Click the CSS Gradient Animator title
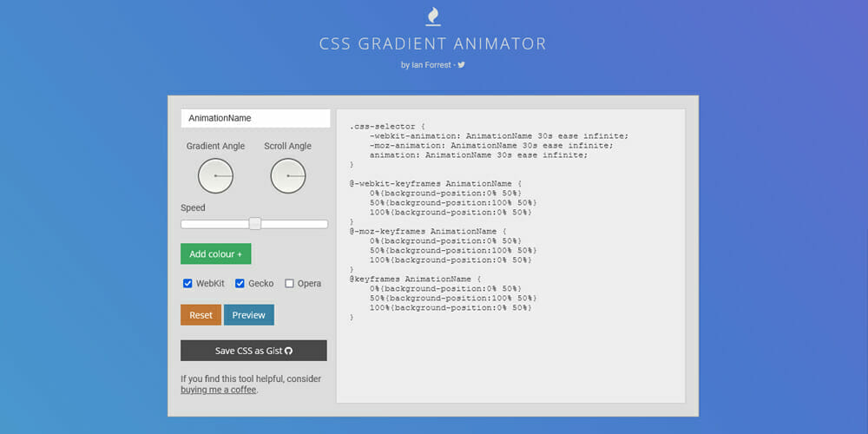 [433, 43]
